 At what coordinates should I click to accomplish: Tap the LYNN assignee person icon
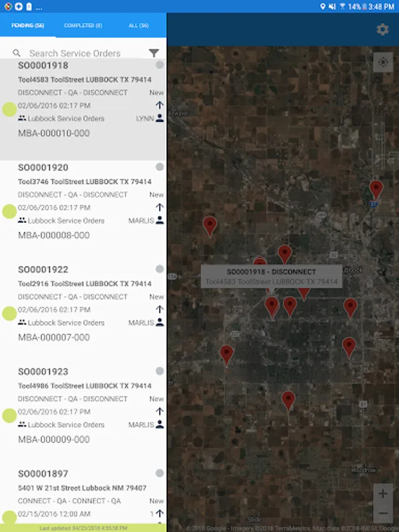(x=160, y=118)
